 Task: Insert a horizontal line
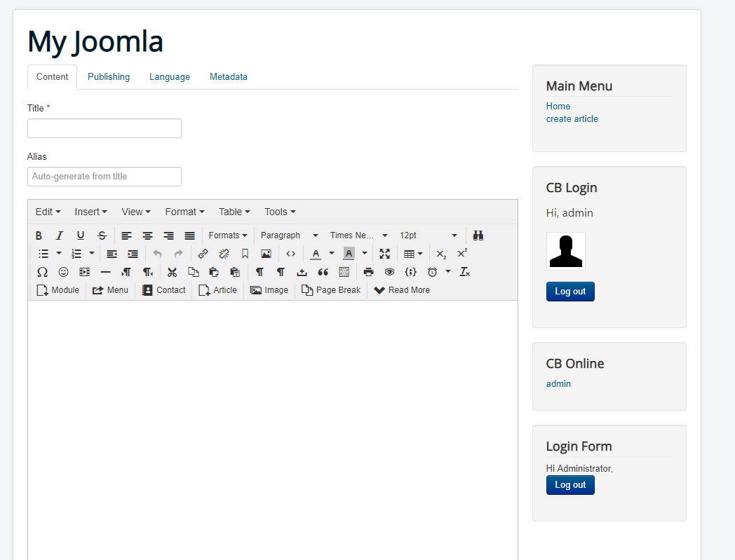[x=105, y=272]
